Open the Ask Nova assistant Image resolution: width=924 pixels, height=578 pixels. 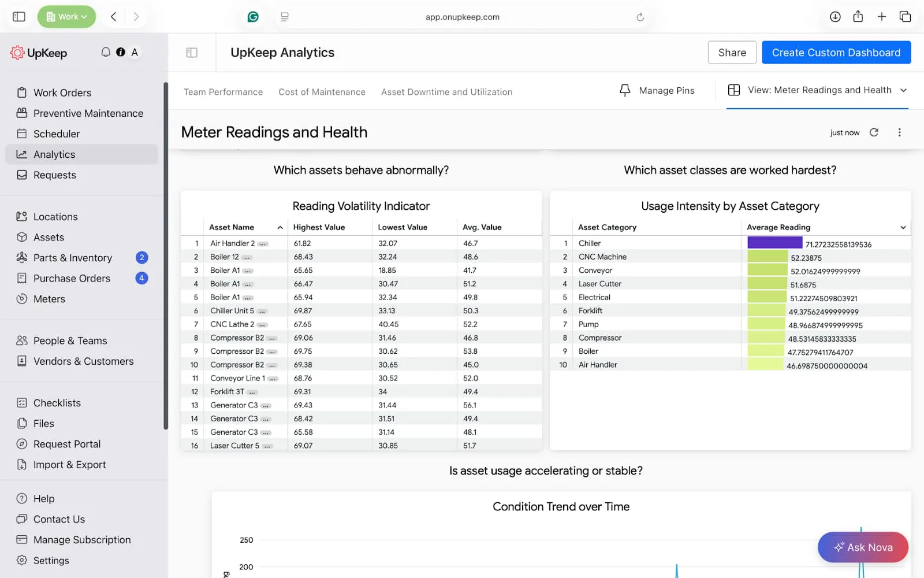(863, 547)
